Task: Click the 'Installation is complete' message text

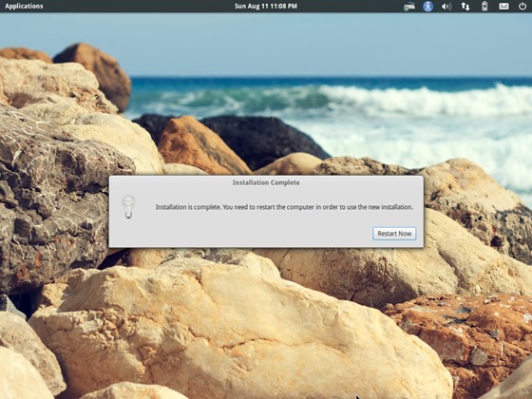Action: click(x=284, y=207)
